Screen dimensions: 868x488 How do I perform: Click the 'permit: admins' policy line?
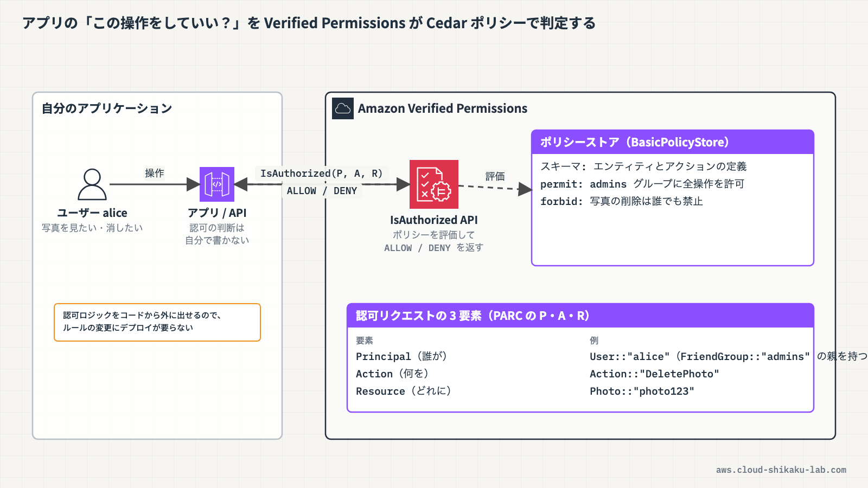[x=642, y=184]
